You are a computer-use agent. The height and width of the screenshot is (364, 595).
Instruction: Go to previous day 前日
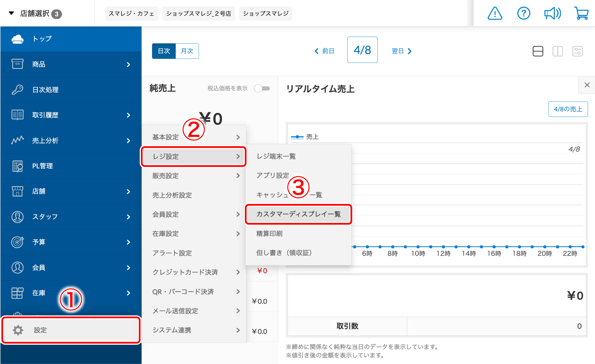click(x=324, y=51)
